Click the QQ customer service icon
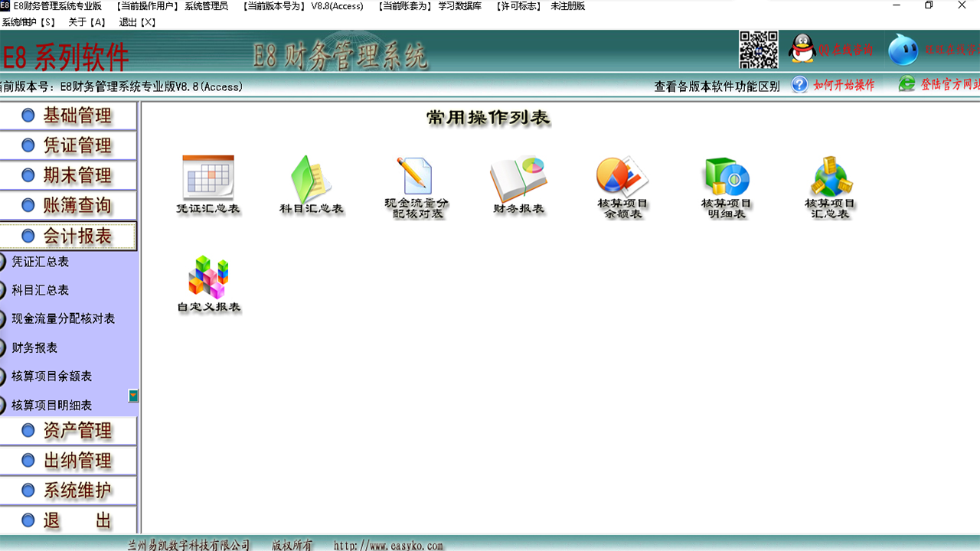The width and height of the screenshot is (980, 551). coord(801,49)
